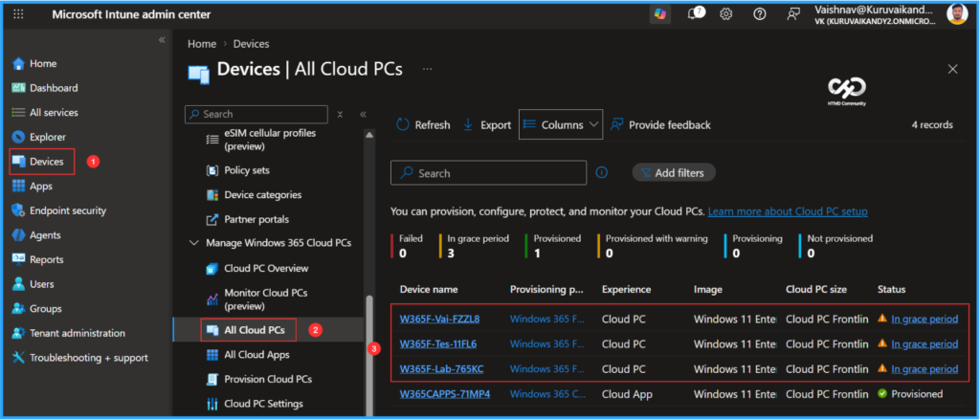This screenshot has width=980, height=420.
Task: Open the app launcher waffle icon
Action: click(x=19, y=14)
